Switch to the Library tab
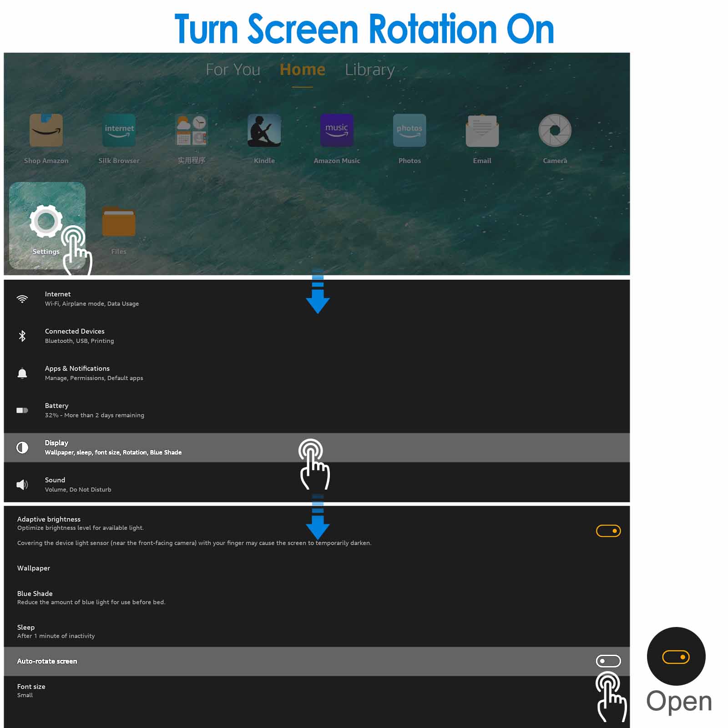 [369, 70]
